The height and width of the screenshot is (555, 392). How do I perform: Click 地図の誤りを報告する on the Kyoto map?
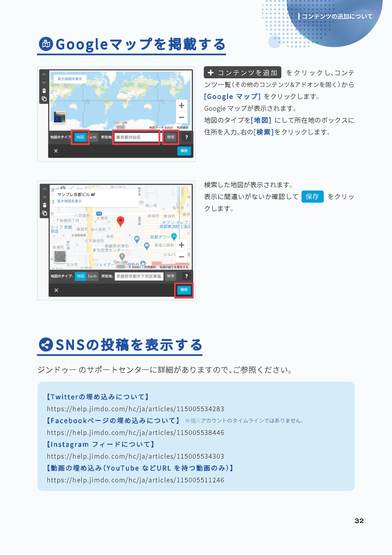coord(174,267)
